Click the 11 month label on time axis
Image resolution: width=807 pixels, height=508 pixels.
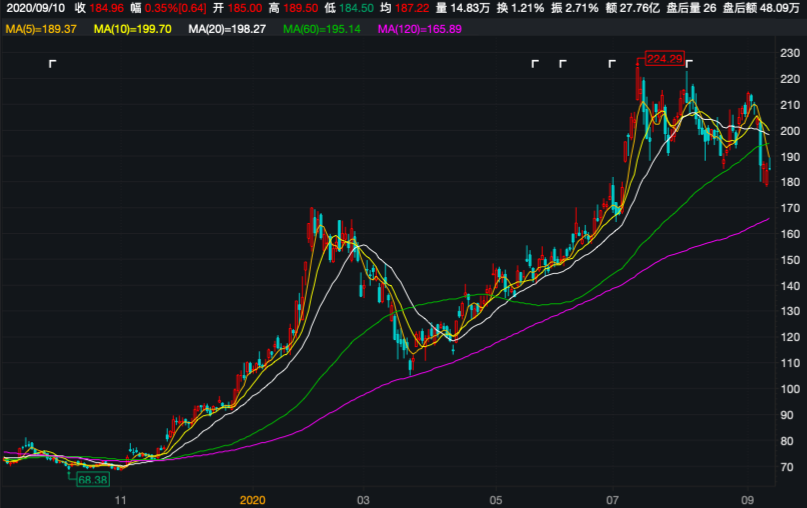[122, 498]
